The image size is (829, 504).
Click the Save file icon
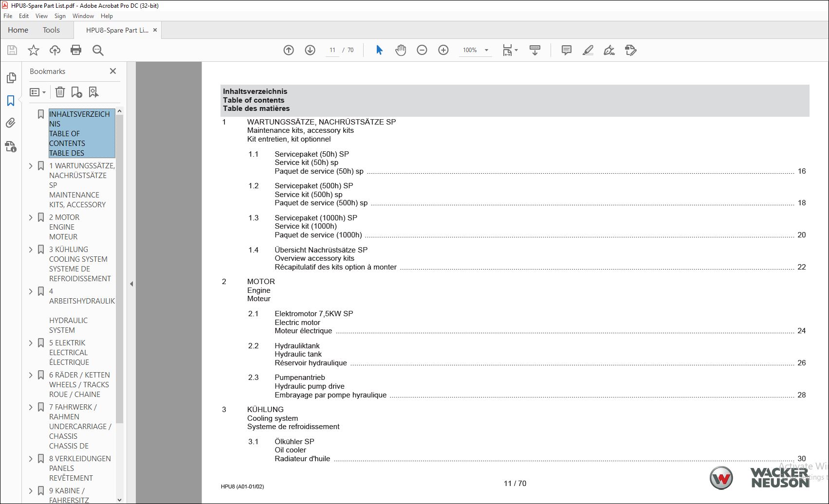click(12, 50)
